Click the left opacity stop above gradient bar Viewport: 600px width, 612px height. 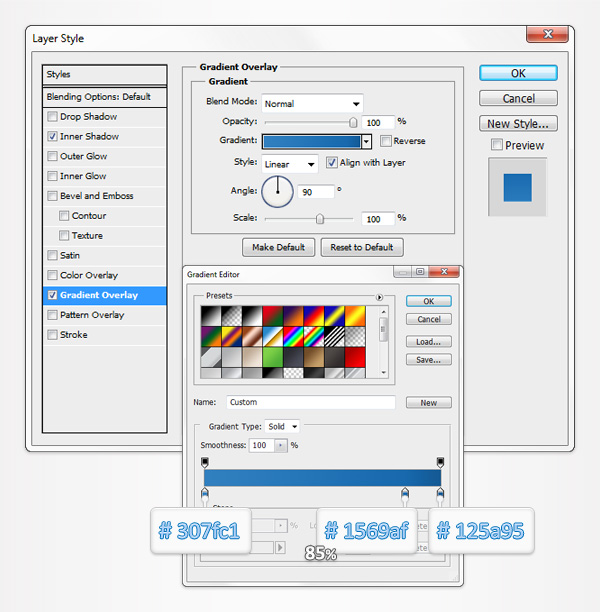coord(205,463)
